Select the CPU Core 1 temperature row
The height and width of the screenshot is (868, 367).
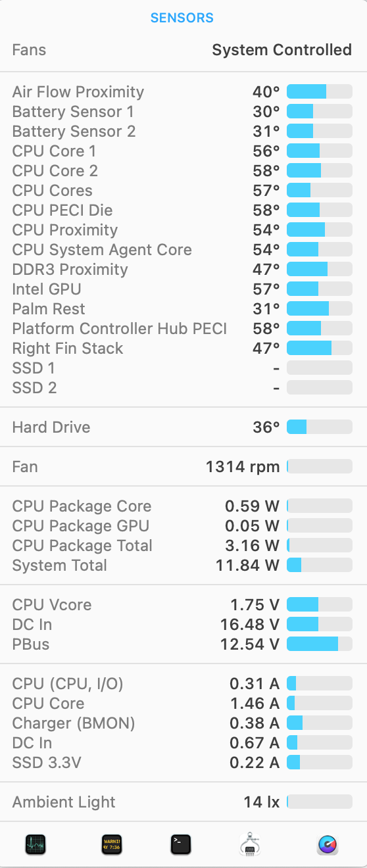(183, 151)
